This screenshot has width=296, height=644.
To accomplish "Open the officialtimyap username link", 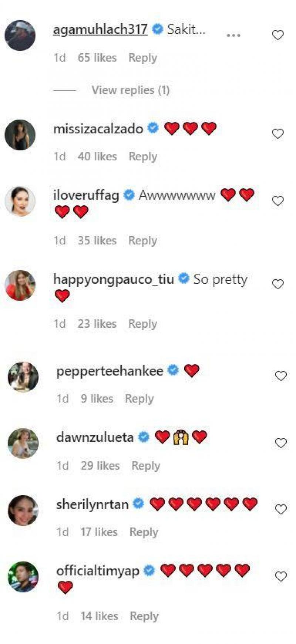I will 98,571.
